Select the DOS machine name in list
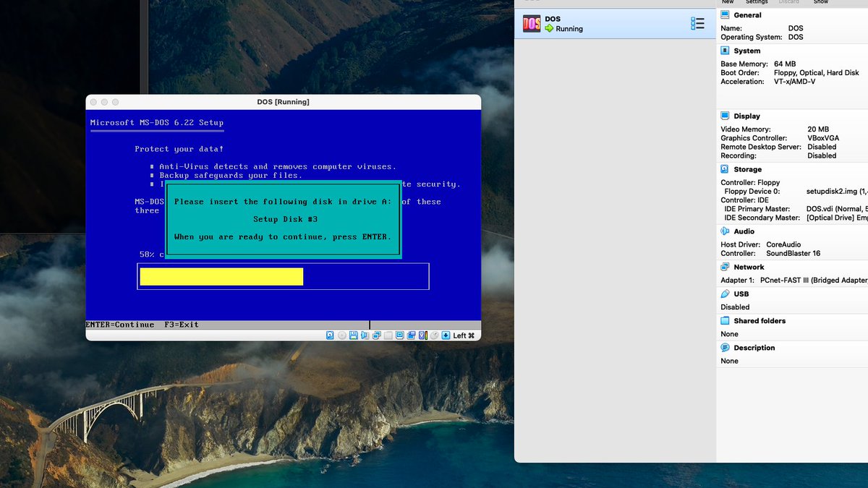Viewport: 868px width, 488px height. point(553,19)
